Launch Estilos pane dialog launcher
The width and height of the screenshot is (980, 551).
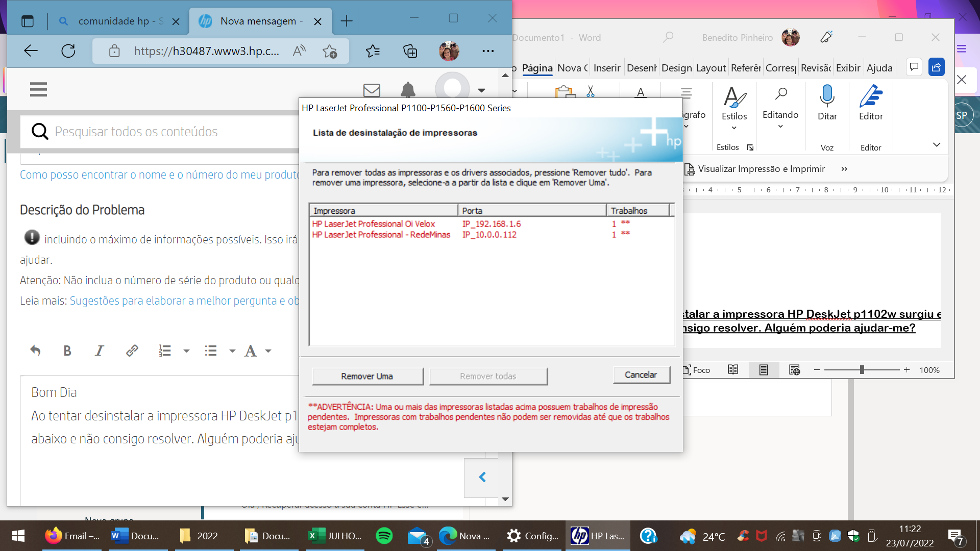point(750,147)
